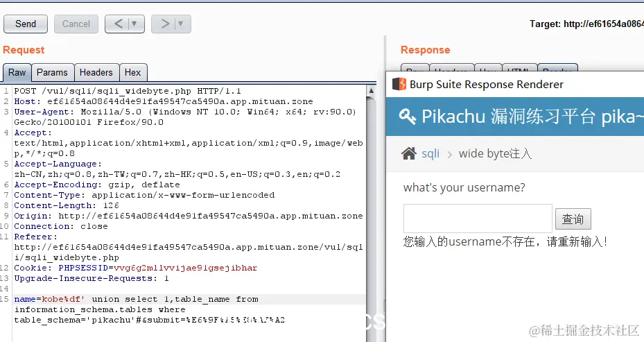Click the username不存在 error message
The height and width of the screenshot is (342, 644).
click(x=505, y=241)
